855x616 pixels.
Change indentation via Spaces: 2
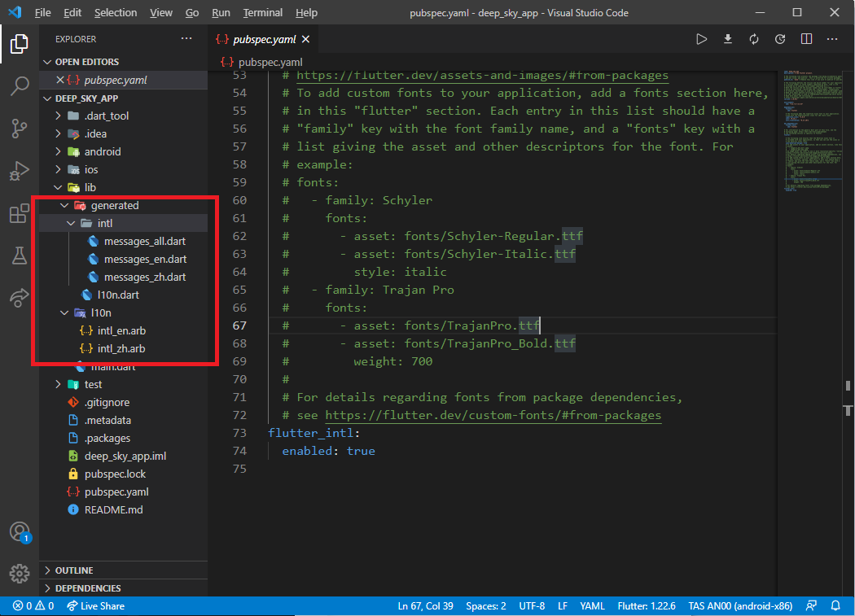(x=486, y=606)
